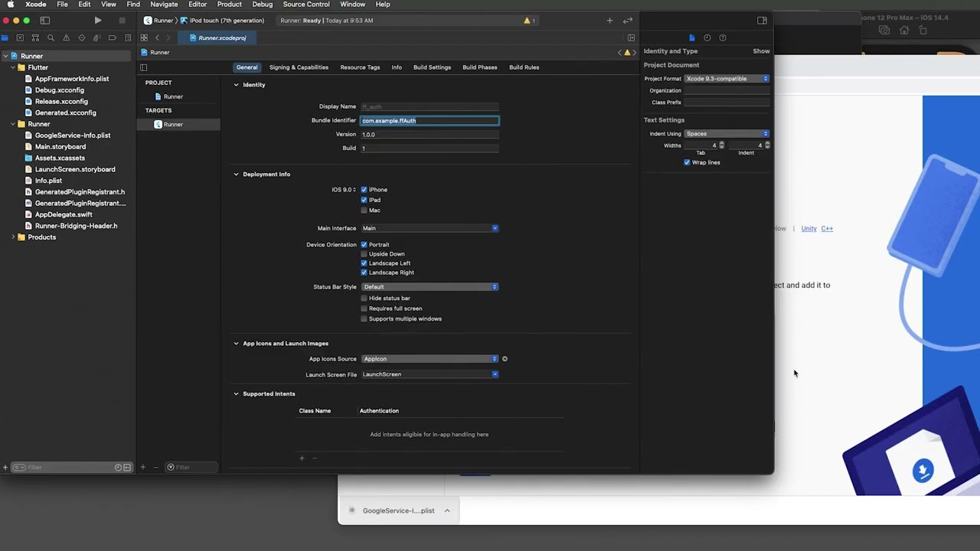
Task: Collapse the Flutter folder
Action: pyautogui.click(x=13, y=67)
